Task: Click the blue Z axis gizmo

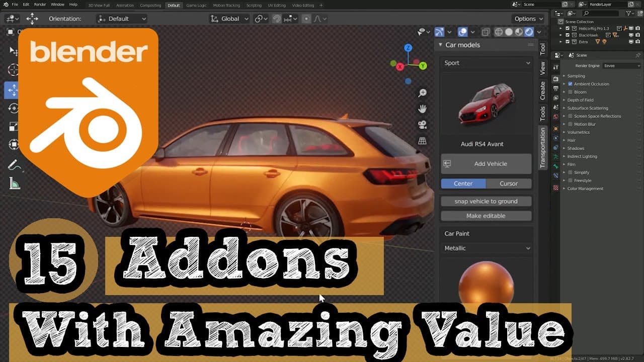Action: [x=409, y=48]
